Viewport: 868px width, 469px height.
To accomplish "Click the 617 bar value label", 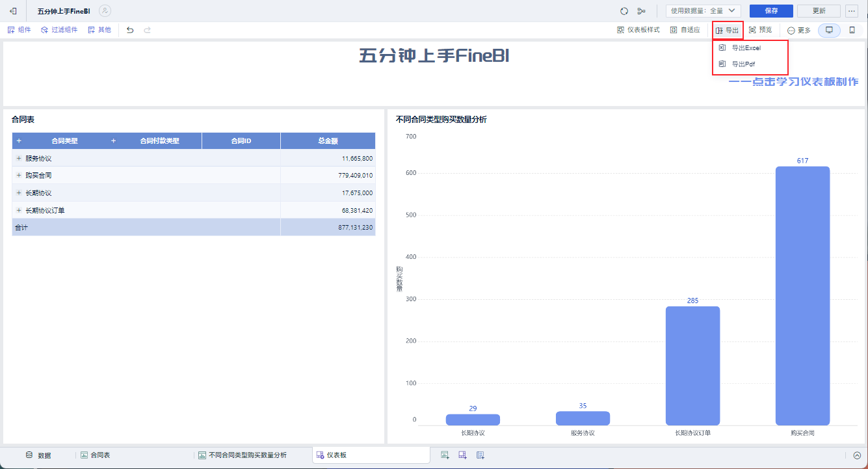I will coord(802,161).
